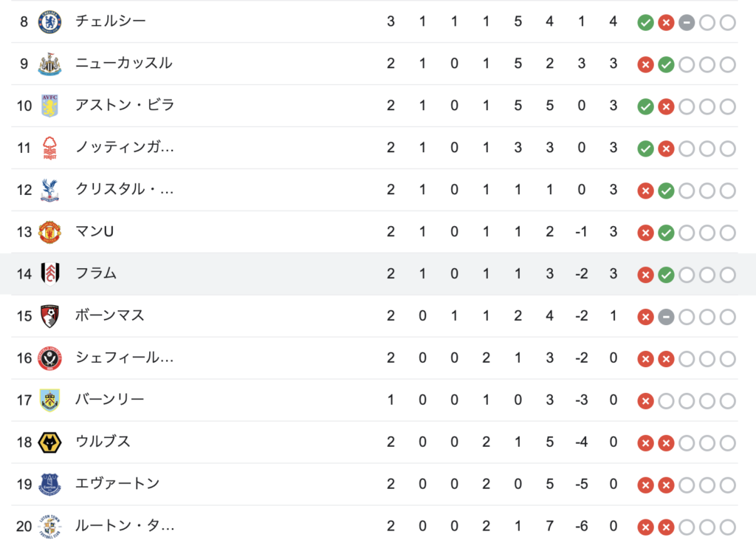The image size is (756, 557).
Task: Click Chelsea's grey draw result icon
Action: [x=687, y=22]
